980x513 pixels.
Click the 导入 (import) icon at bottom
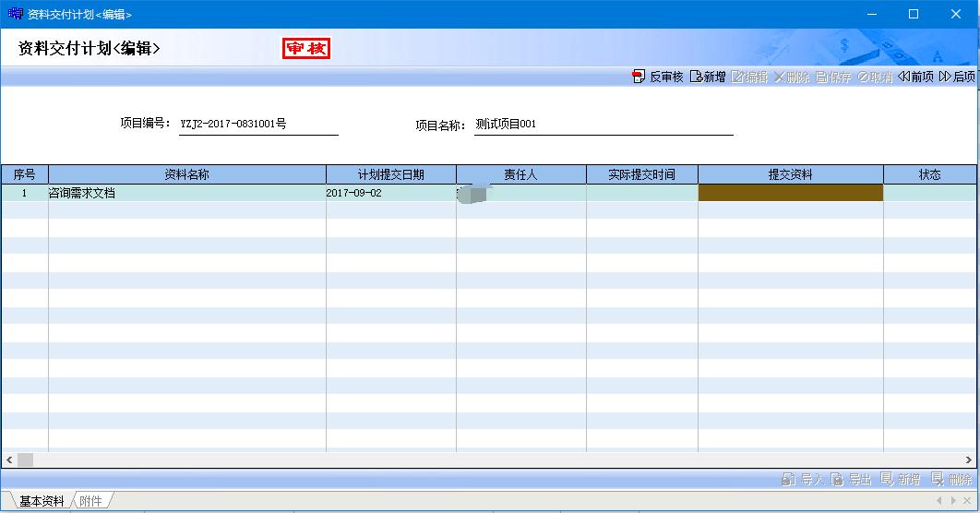(789, 479)
